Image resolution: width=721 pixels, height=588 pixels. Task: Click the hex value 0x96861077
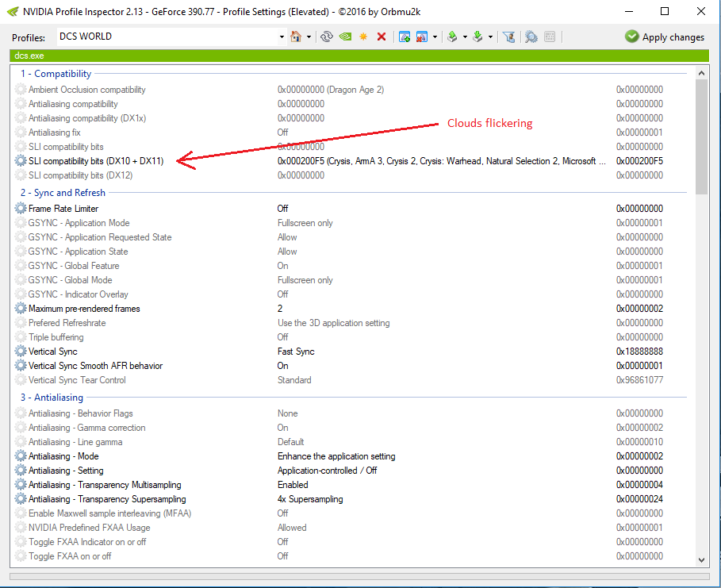639,380
